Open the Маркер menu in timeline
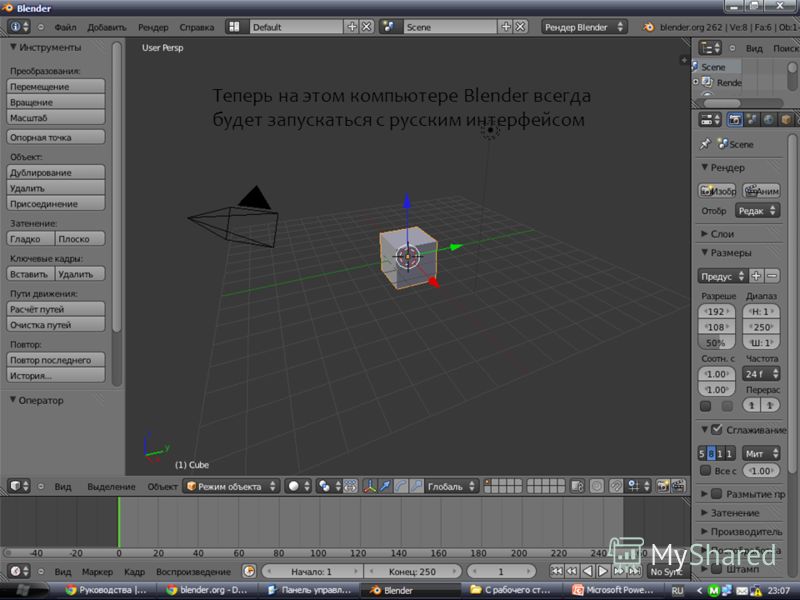800x600 pixels. pos(97,572)
